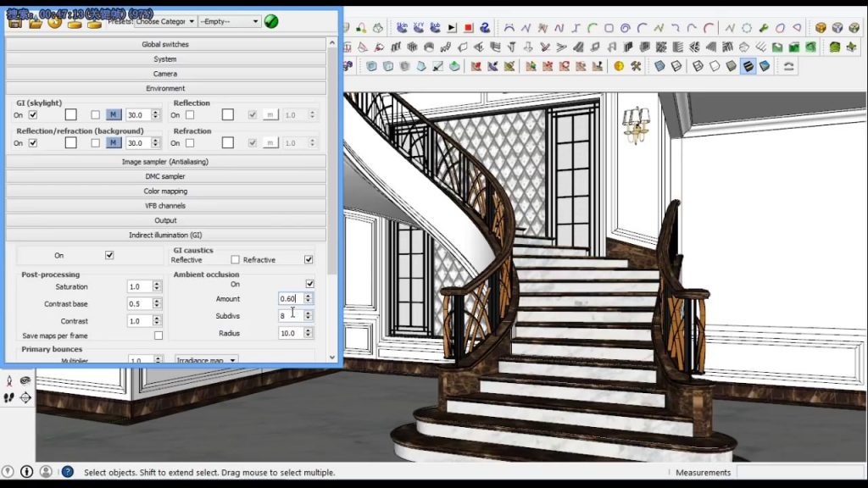The image size is (868, 488).
Task: Click the sword-like scale tool icon
Action: (x=438, y=66)
